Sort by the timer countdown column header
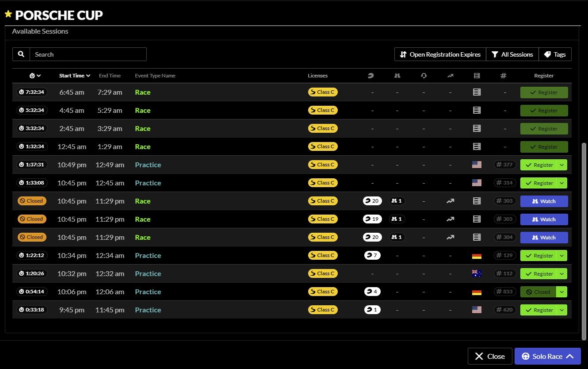This screenshot has width=588, height=369. (35, 76)
